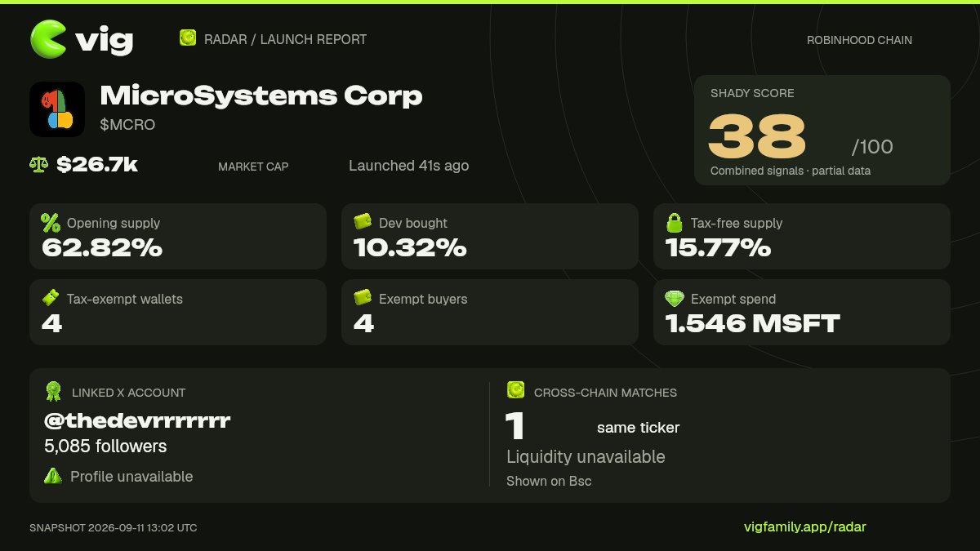Click the ticket icon on Tax-exempt wallets
Screen dimensions: 980x551
click(x=51, y=298)
